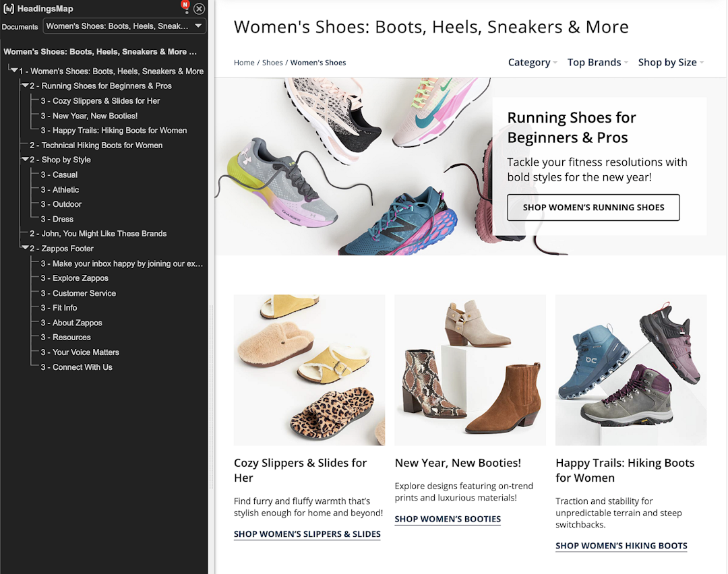Click the red notification badge icon
The image size is (728, 574).
click(x=185, y=6)
